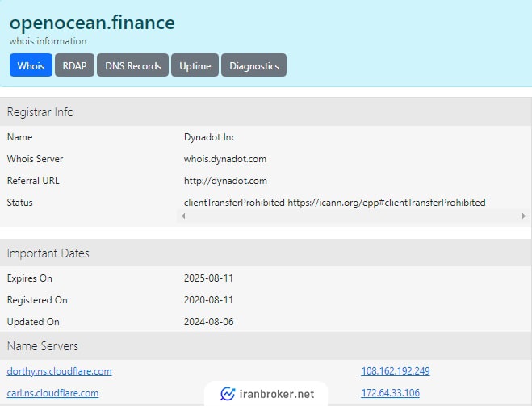Click the Name Servers section header
The width and height of the screenshot is (532, 406).
266,346
